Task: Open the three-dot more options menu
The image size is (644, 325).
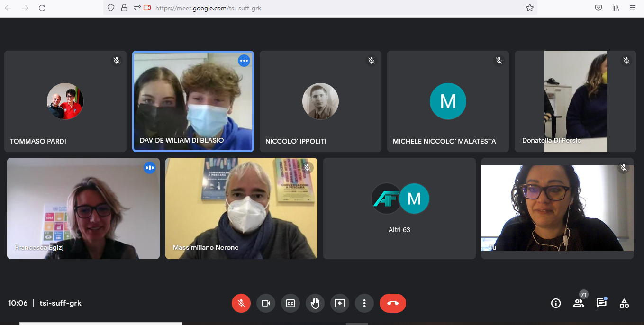Action: [364, 303]
